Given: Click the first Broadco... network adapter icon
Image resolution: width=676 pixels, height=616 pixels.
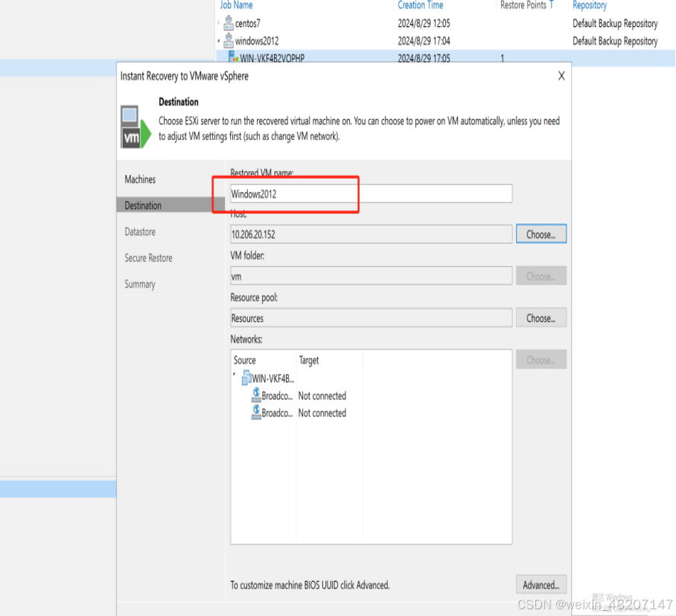Looking at the screenshot, I should (x=256, y=395).
